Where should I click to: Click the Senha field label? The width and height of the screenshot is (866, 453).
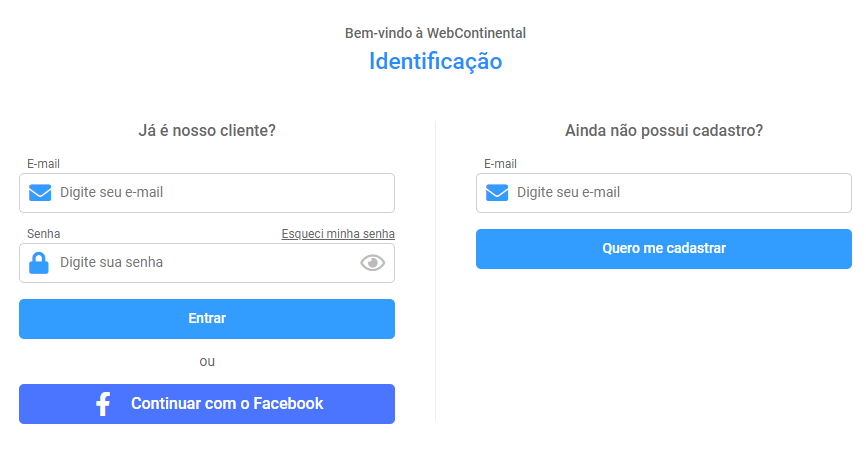(44, 234)
